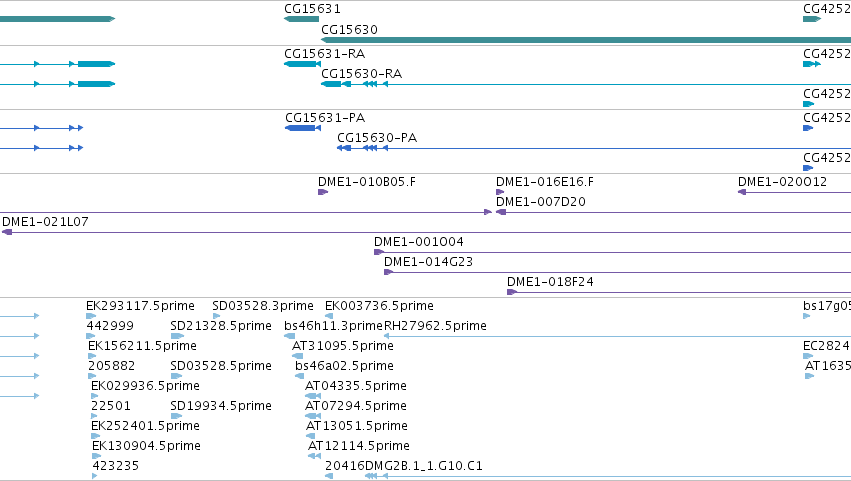851x481 pixels.
Task: Open the DME1-001O04 clone label
Action: pyautogui.click(x=418, y=242)
